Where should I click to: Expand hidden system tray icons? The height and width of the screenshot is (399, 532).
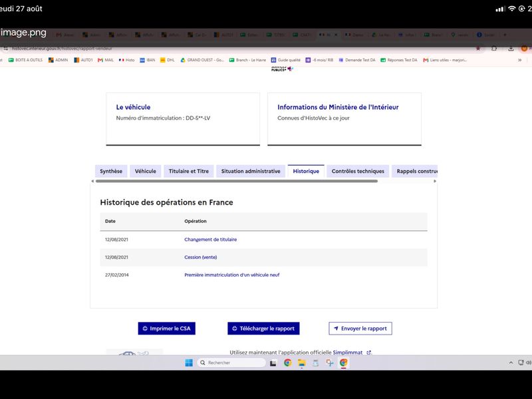(x=511, y=362)
